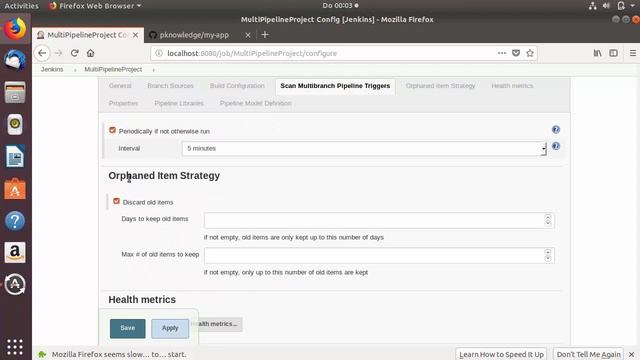Viewport: 640px width, 360px height.
Task: Switch to Build Configuration tab
Action: 237,86
